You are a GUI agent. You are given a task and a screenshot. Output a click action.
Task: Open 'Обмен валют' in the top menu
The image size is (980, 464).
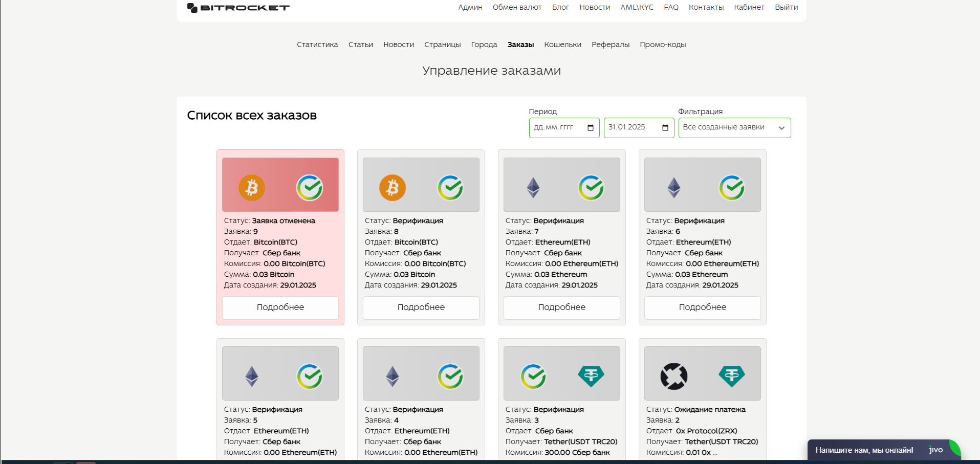pyautogui.click(x=517, y=7)
